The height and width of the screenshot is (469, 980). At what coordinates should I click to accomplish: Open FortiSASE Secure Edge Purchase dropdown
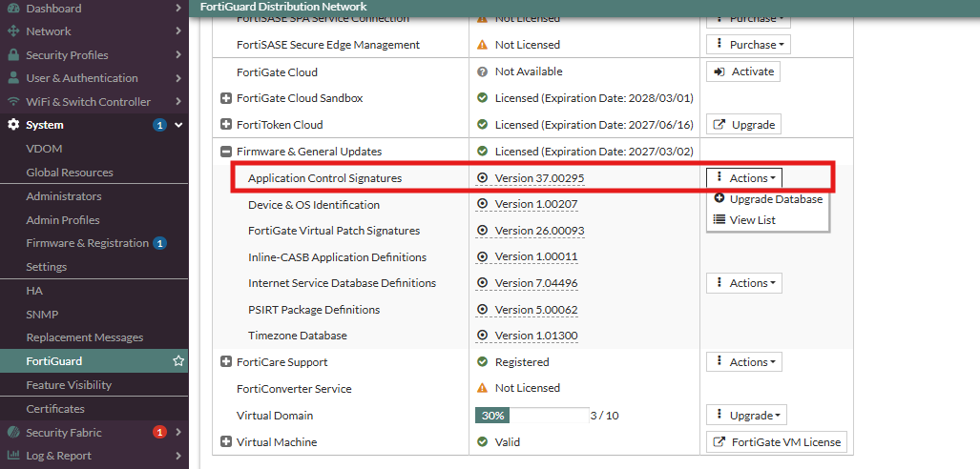tap(748, 45)
